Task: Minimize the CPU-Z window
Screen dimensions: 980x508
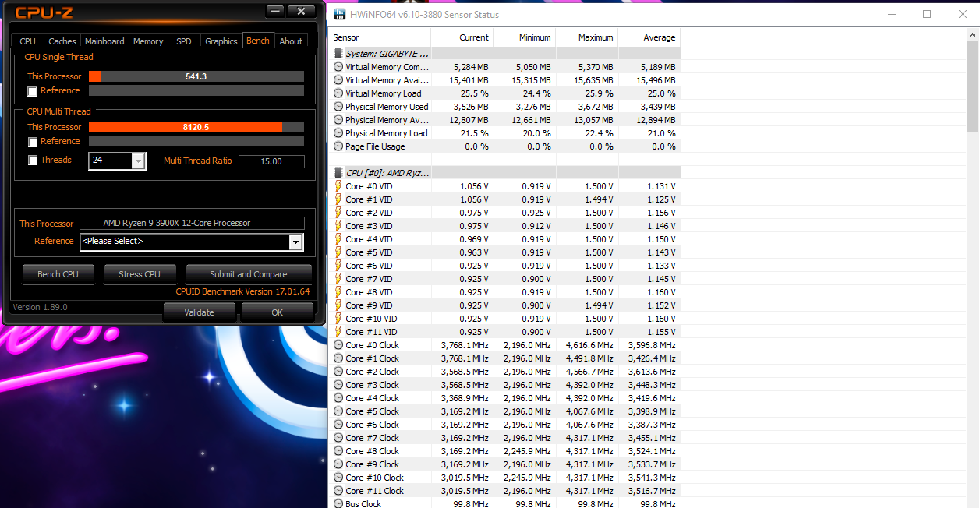Action: [x=274, y=11]
